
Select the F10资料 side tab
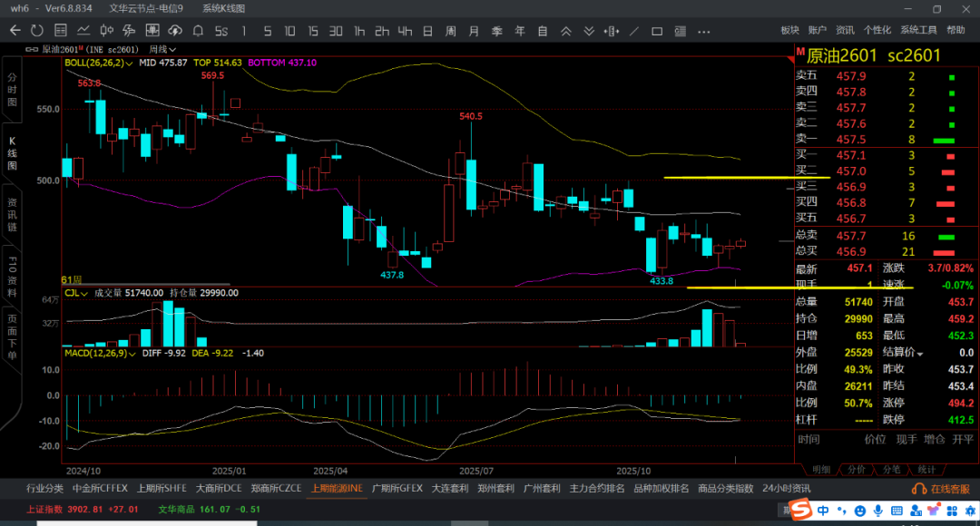coord(12,276)
